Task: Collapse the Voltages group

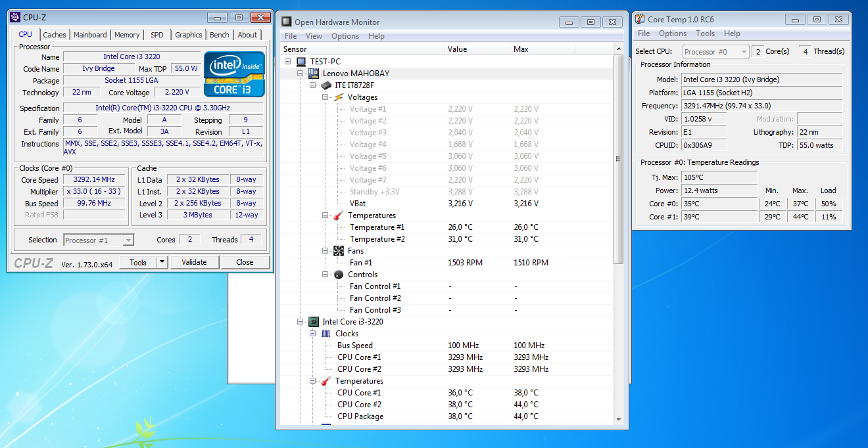Action: (x=325, y=97)
